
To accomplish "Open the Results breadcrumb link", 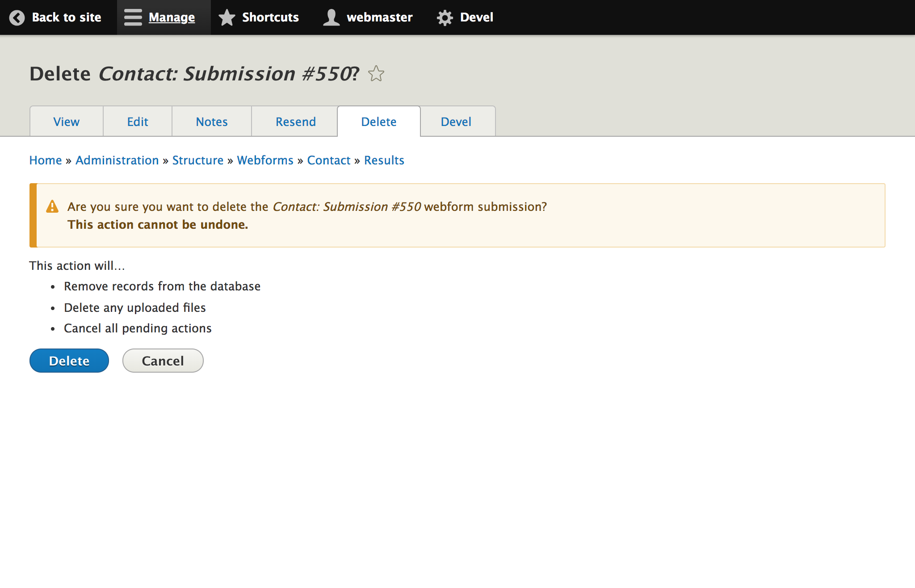I will [x=384, y=160].
